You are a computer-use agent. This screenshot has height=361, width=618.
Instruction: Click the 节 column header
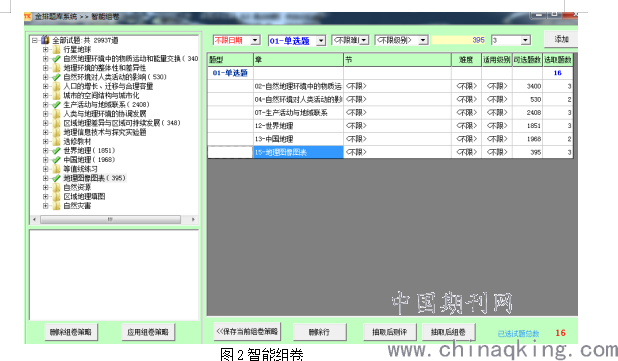point(397,60)
